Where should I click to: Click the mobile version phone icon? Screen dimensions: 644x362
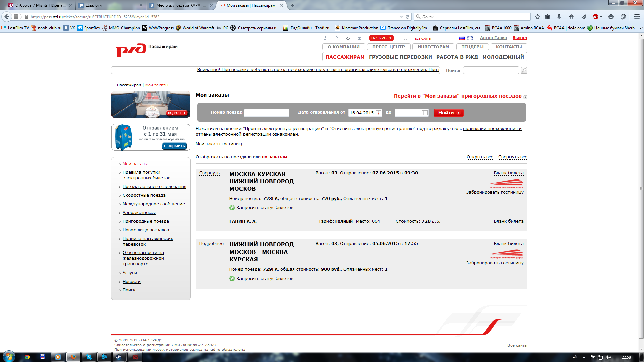click(x=325, y=38)
